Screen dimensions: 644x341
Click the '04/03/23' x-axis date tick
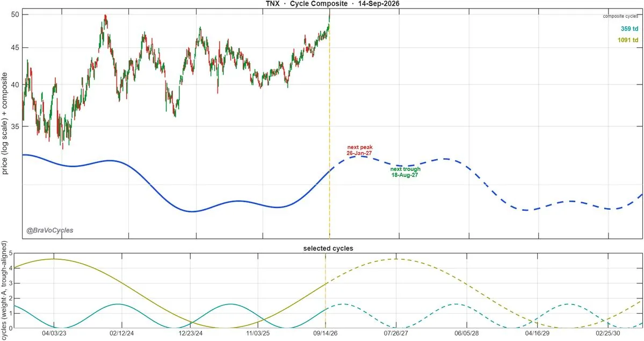tap(54, 333)
